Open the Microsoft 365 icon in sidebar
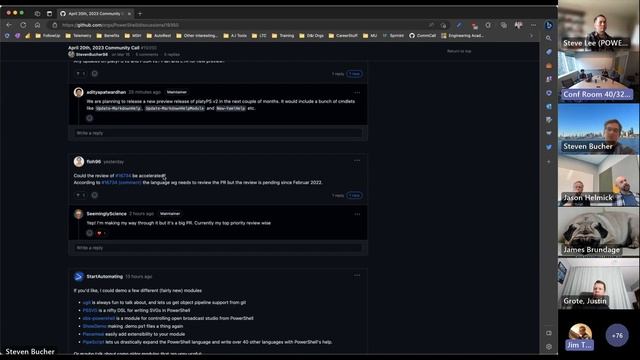 [549, 93]
